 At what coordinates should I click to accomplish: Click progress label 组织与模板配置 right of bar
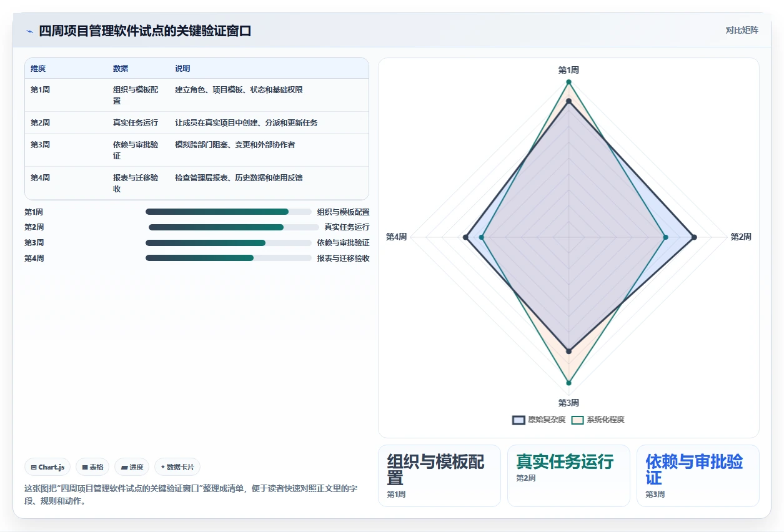[343, 212]
